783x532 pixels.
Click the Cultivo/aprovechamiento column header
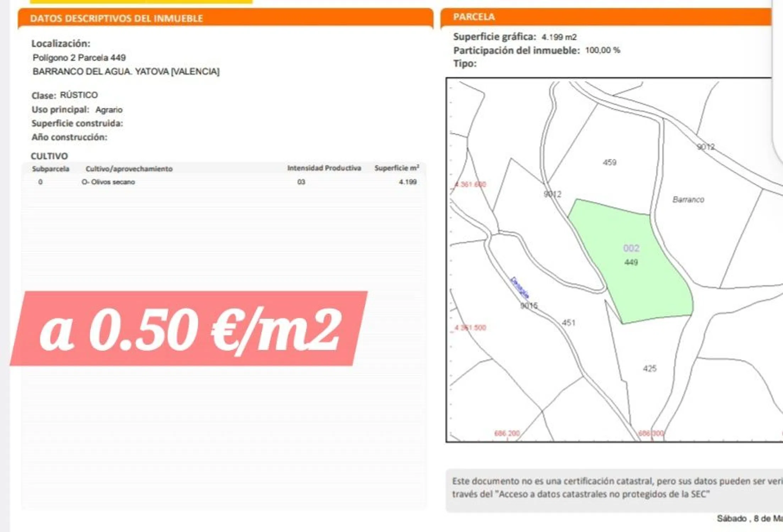click(129, 169)
